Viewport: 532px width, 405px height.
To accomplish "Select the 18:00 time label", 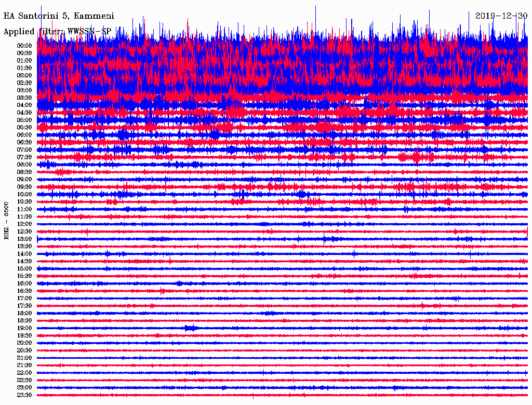I will [x=24, y=313].
